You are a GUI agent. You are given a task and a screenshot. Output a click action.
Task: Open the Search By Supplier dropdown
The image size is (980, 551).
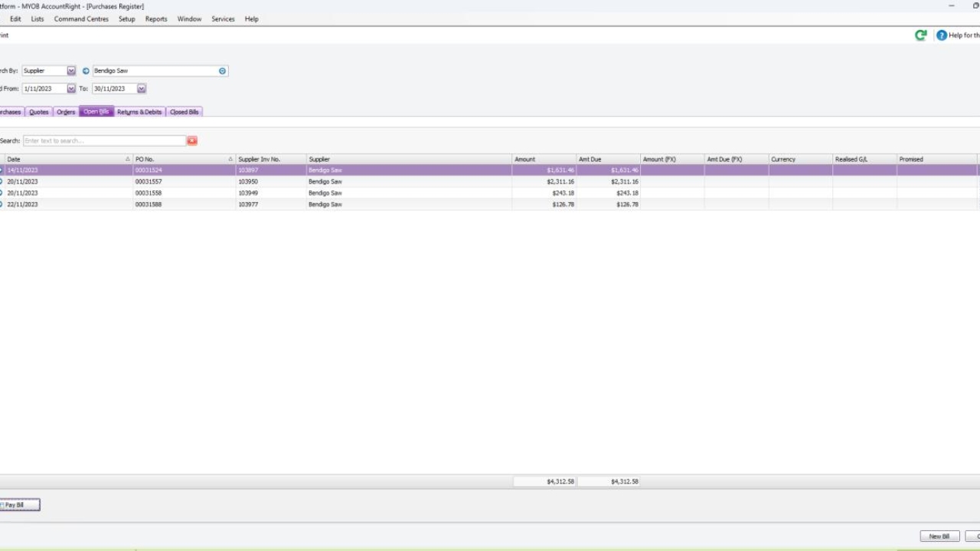[71, 70]
